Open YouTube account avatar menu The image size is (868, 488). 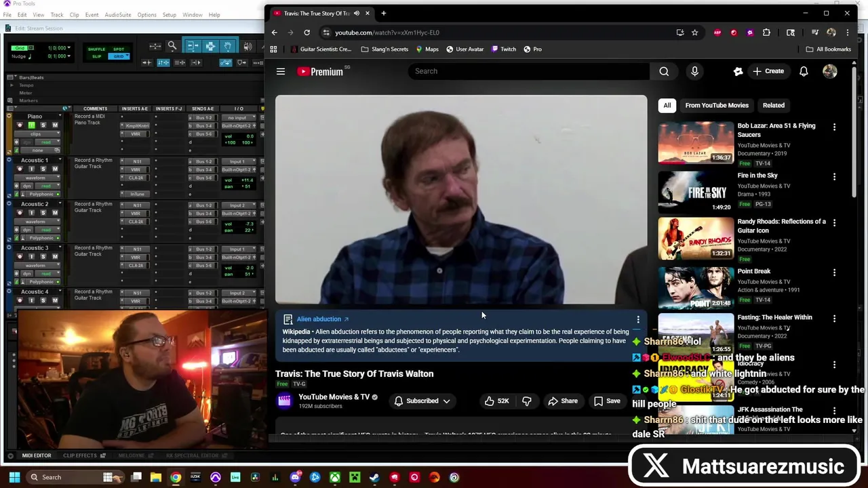830,71
